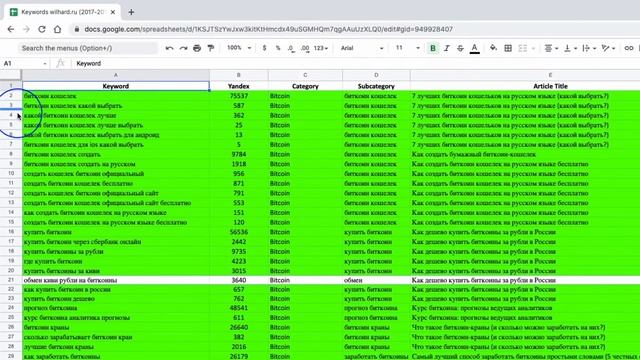Click Bitcoin category cell in row 21
Screen dimensions: 640x360
(x=305, y=280)
